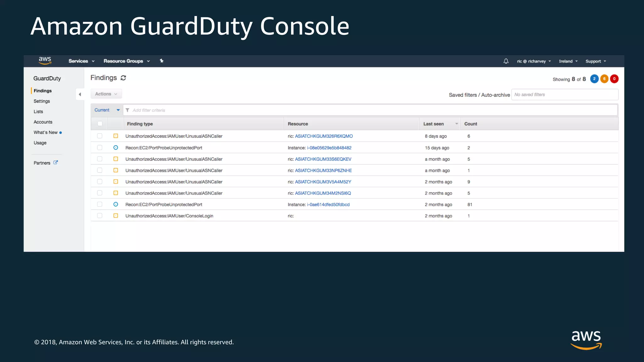The height and width of the screenshot is (362, 644).
Task: Open the Actions dropdown
Action: click(x=106, y=94)
